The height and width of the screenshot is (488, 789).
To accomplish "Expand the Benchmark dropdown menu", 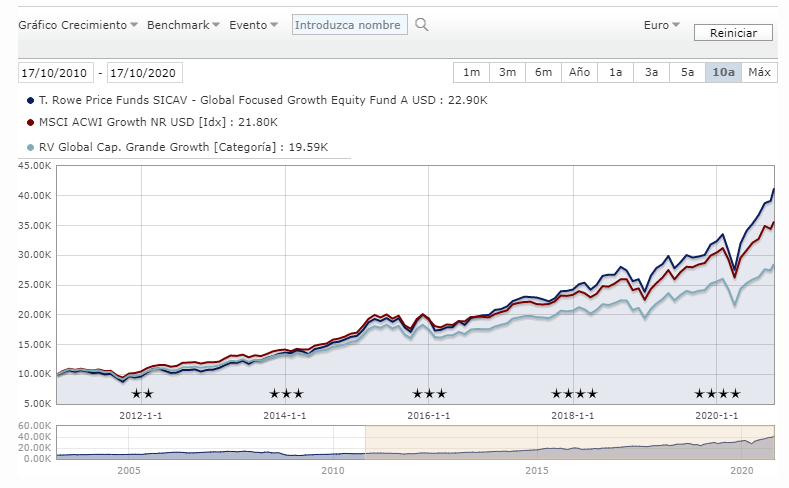I will 183,24.
